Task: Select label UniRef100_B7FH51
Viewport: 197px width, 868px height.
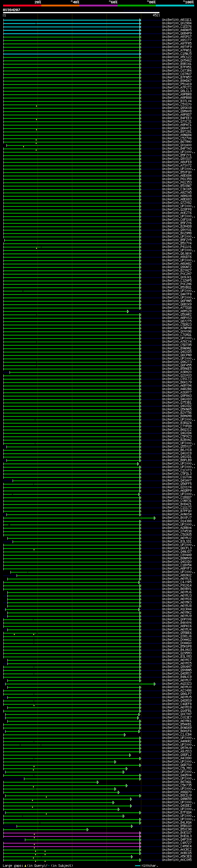Action: [x=177, y=67]
